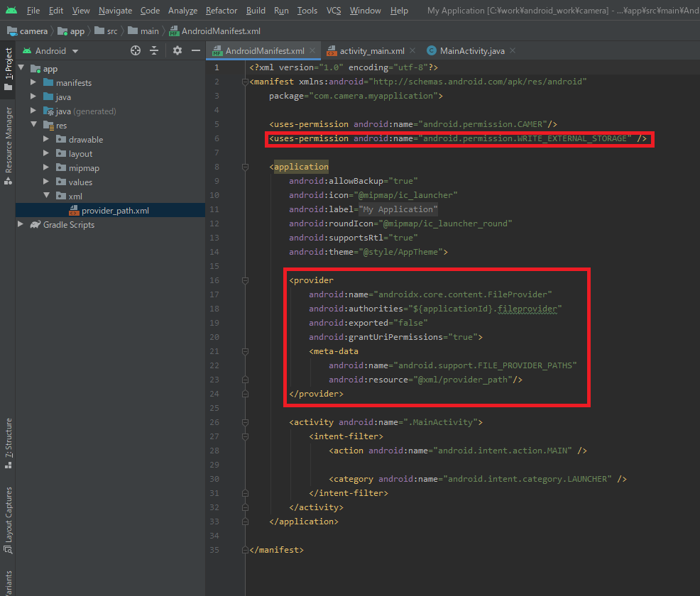Switch to the MainActivity.java tab
This screenshot has height=596, width=700.
[x=467, y=51]
